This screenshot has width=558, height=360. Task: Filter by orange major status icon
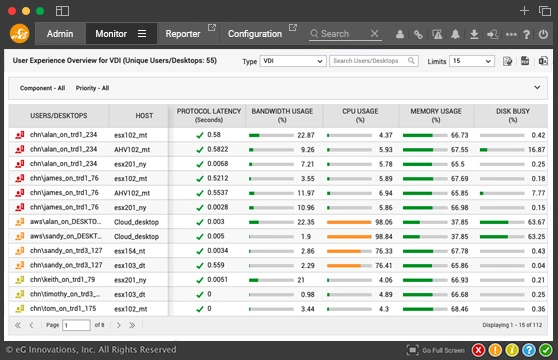pos(495,350)
